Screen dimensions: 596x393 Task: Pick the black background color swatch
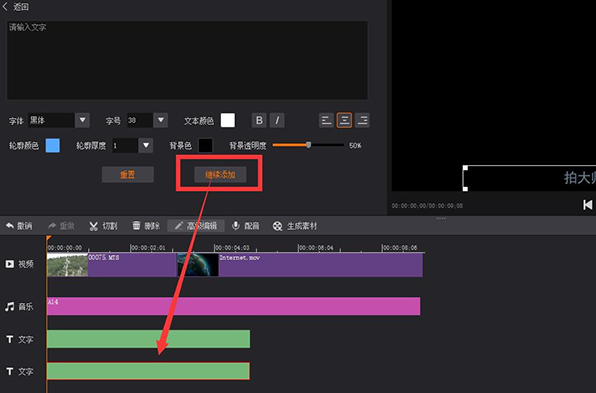point(206,145)
